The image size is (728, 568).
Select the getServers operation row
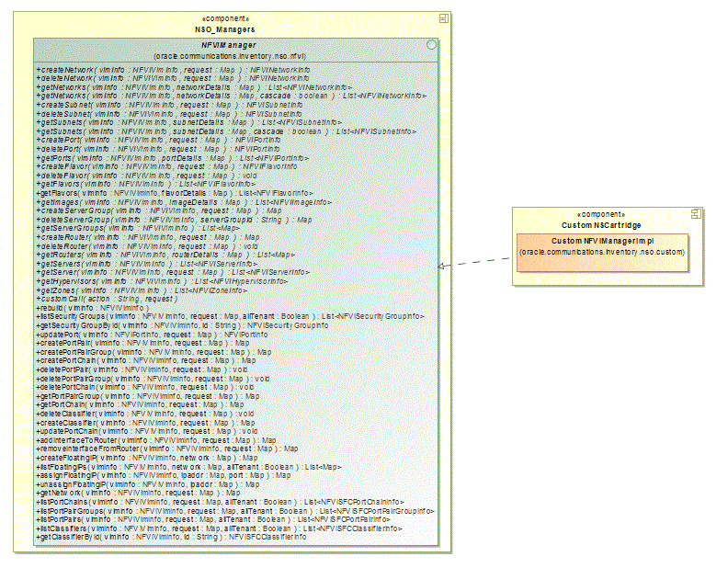click(147, 264)
